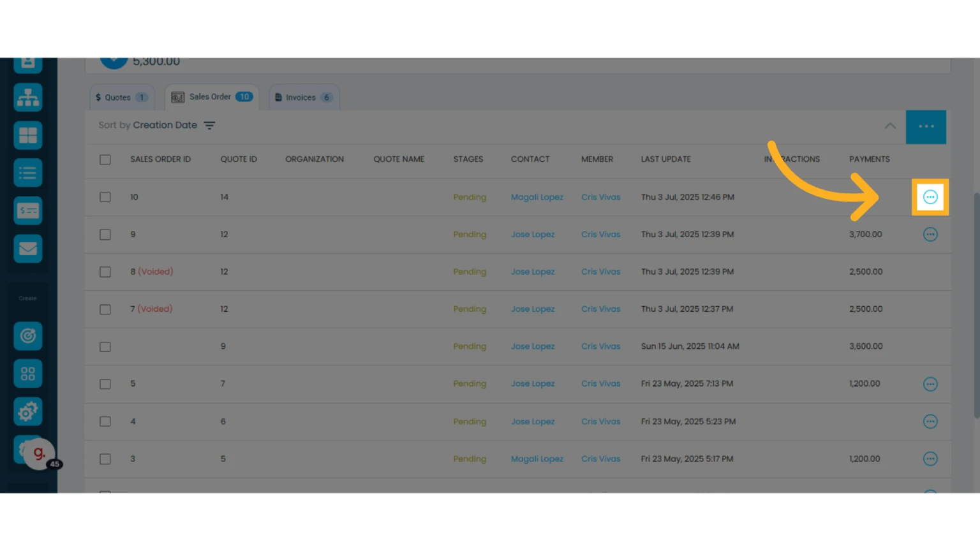Open actions menu for sales order 10
The height and width of the screenshot is (551, 980).
coord(930,197)
